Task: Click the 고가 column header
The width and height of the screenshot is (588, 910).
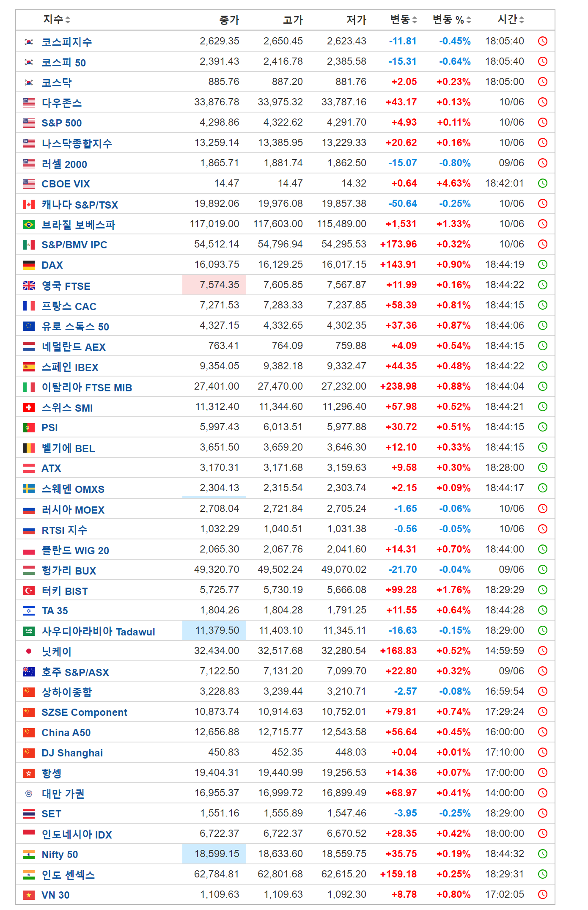Action: click(x=293, y=20)
